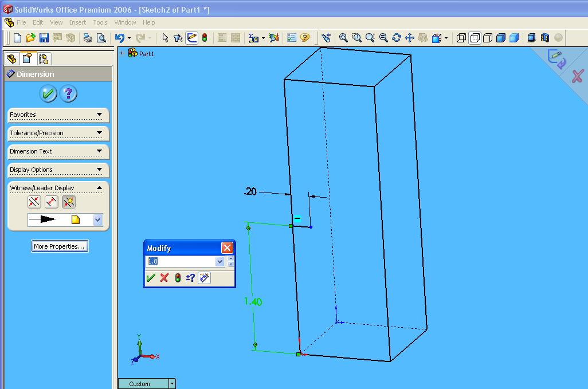Switch to Hidden Lines Removed display
Image resolution: width=588 pixels, height=389 pixels.
488,38
